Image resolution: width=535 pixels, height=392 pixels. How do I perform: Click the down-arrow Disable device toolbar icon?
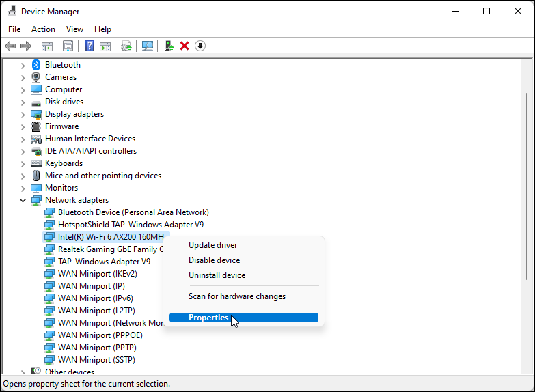tap(200, 46)
